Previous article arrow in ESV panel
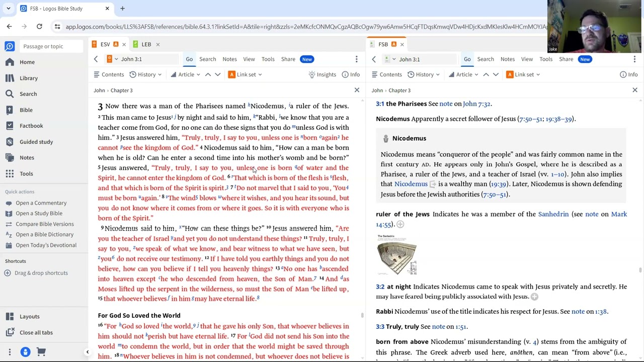This screenshot has width=644, height=362. coord(208,74)
